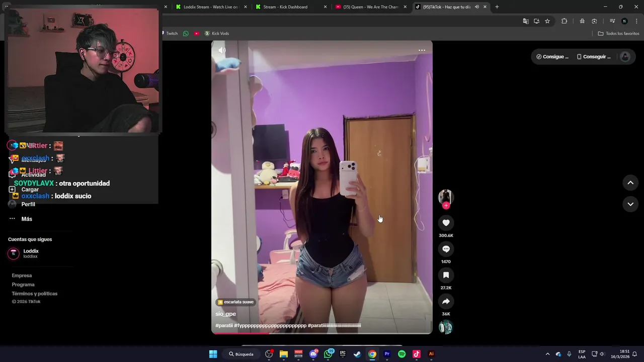
Task: Open Steam from the taskbar
Action: pyautogui.click(x=357, y=354)
